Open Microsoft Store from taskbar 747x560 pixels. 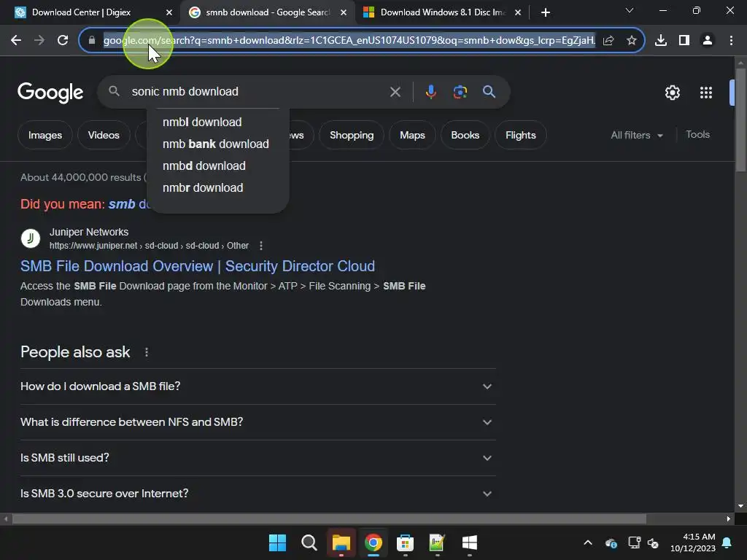coord(405,542)
